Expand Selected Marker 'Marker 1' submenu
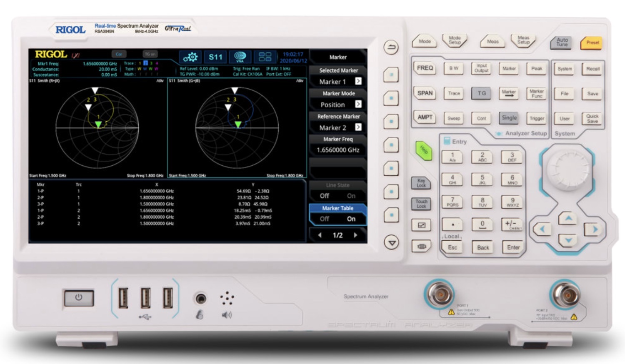Image resolution: width=625 pixels, height=364 pixels. (x=358, y=81)
